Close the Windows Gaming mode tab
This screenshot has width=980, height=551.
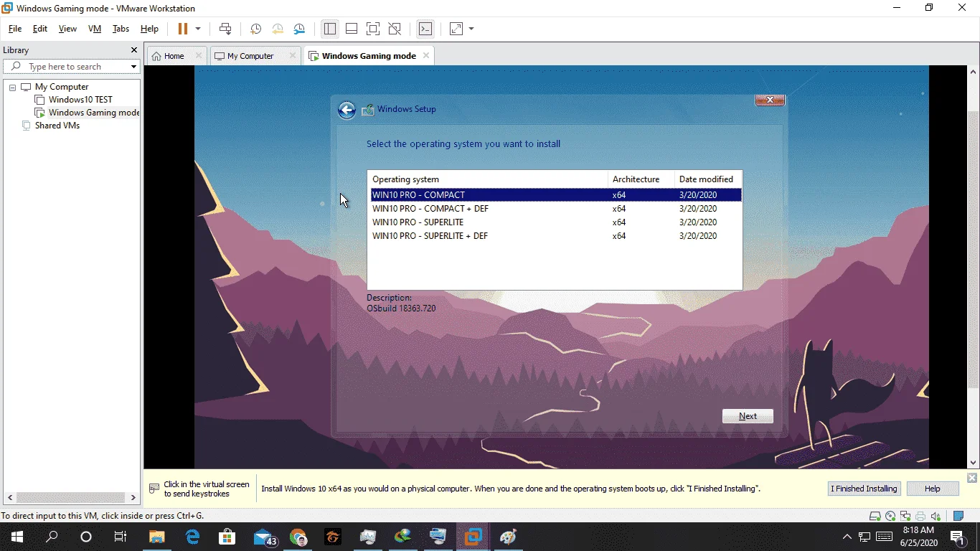coord(426,55)
